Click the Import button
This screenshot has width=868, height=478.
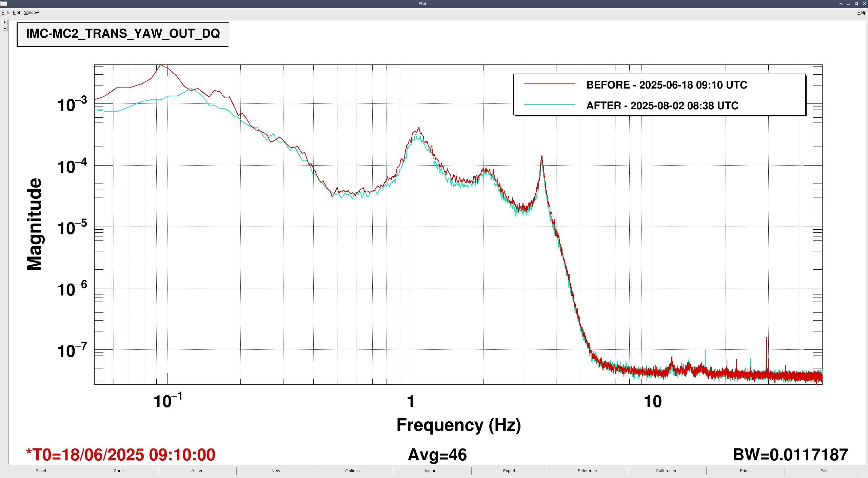(x=432, y=471)
